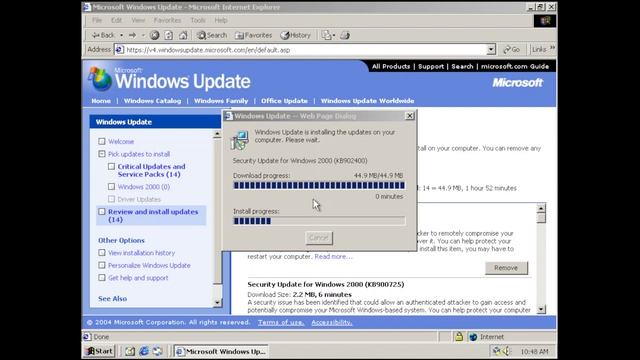
Task: Click the Mail toolbar icon
Action: click(326, 36)
